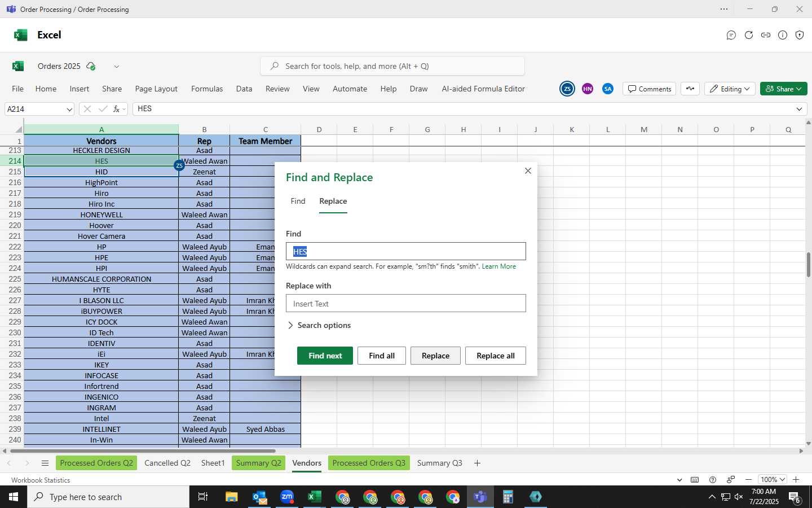812x508 pixels.
Task: Open the Editing mode dropdown
Action: coord(730,89)
